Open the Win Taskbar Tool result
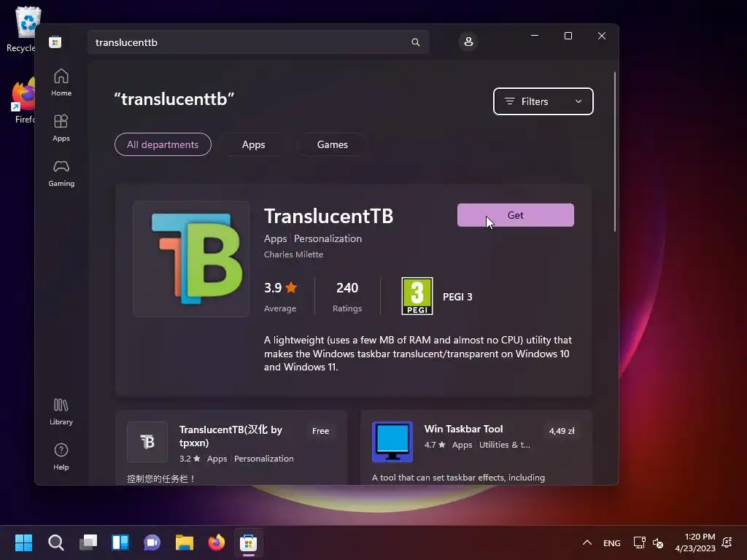Image resolution: width=747 pixels, height=560 pixels. point(476,448)
